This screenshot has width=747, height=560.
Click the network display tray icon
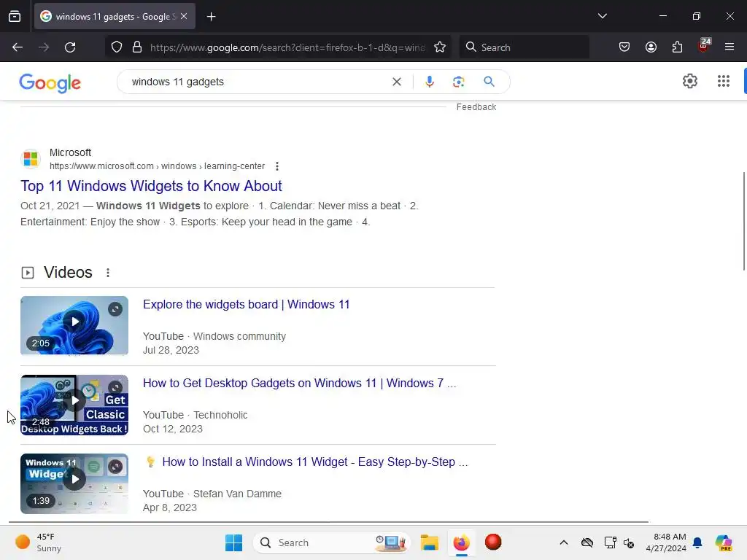pyautogui.click(x=610, y=542)
